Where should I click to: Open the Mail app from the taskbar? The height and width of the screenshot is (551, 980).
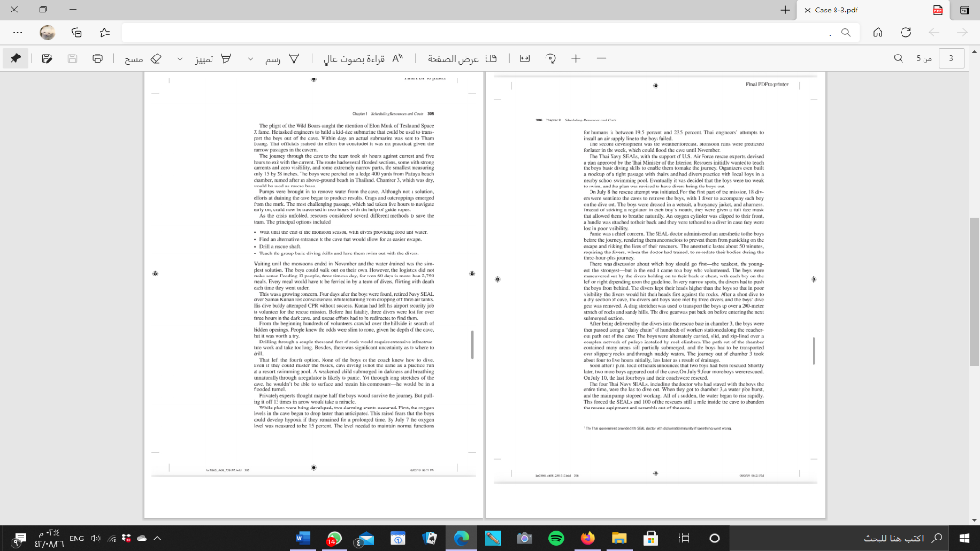tap(366, 538)
